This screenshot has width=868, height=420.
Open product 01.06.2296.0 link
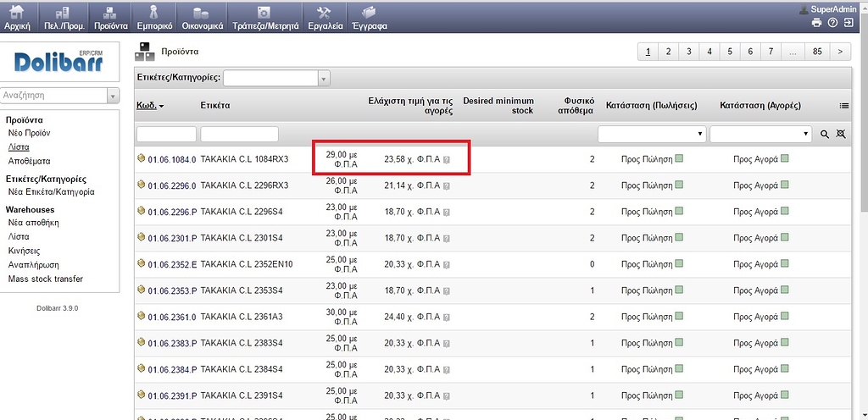tap(171, 185)
